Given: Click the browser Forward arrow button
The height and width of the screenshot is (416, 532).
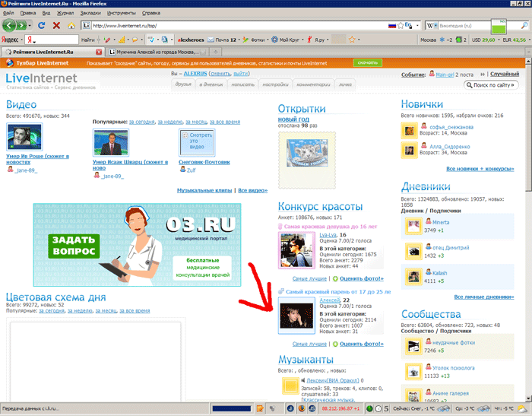Looking at the screenshot, I should click(21, 25).
